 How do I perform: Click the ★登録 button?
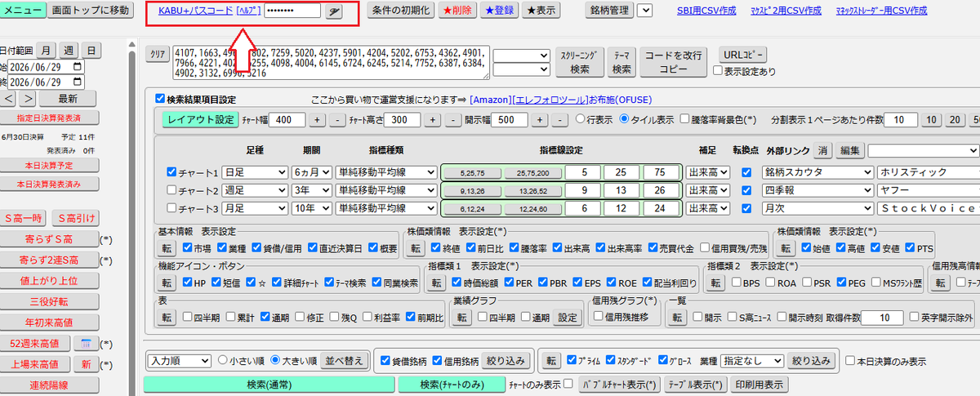[x=500, y=11]
